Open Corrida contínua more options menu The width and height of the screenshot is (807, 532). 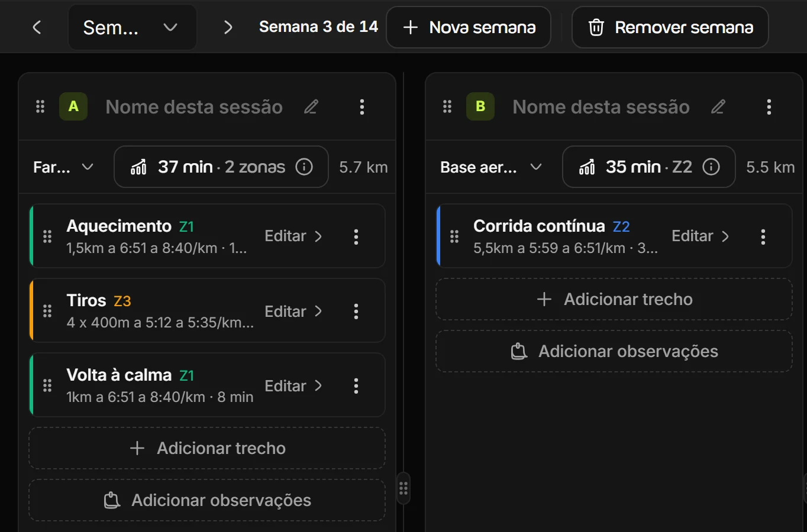[x=763, y=236]
